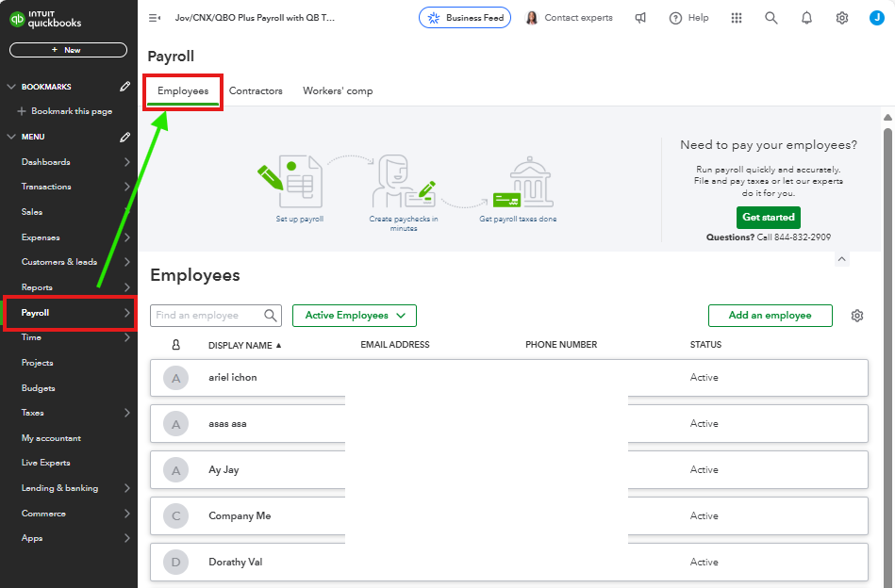The width and height of the screenshot is (895, 588).
Task: Click Add an employee
Action: tap(770, 316)
